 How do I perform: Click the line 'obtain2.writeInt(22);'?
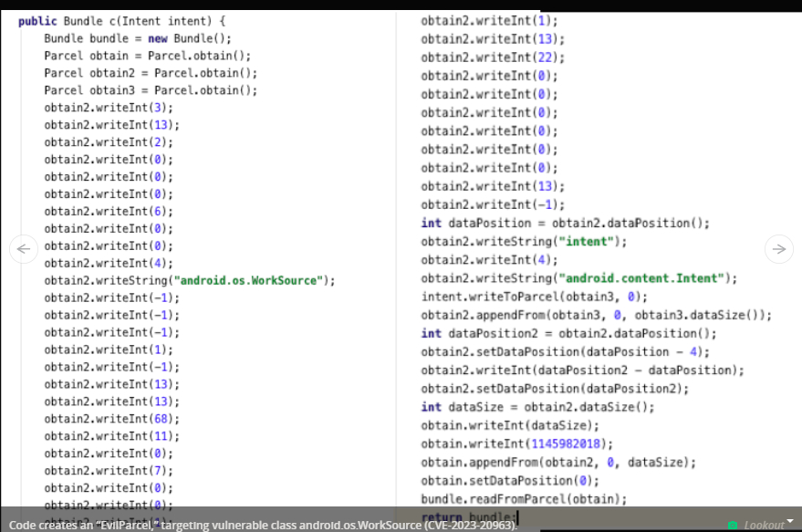(x=493, y=57)
